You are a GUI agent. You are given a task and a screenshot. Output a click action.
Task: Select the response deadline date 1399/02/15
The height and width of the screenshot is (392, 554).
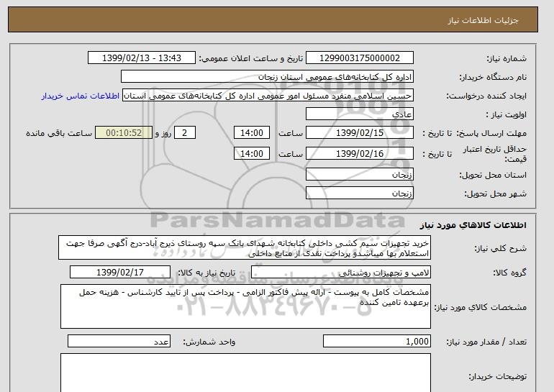[360, 133]
